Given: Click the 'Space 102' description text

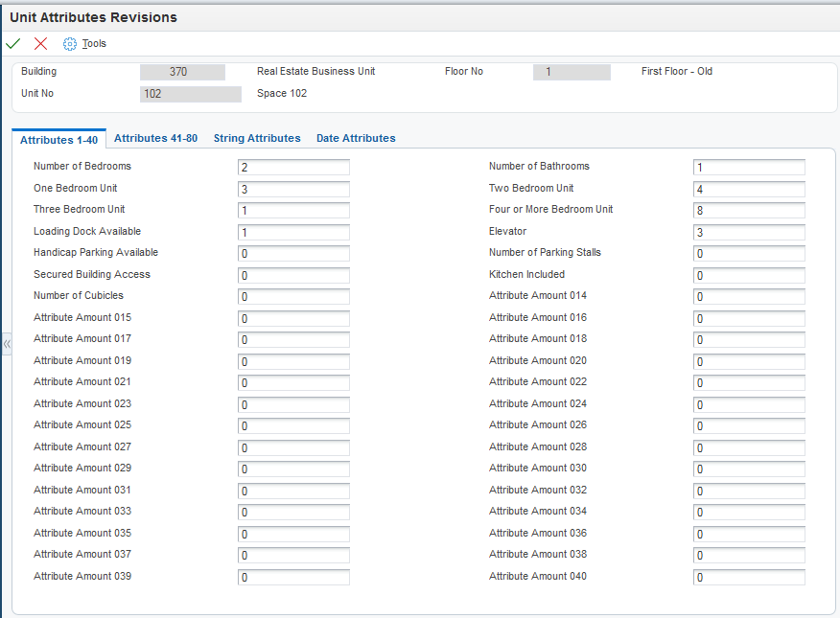Looking at the screenshot, I should (282, 93).
